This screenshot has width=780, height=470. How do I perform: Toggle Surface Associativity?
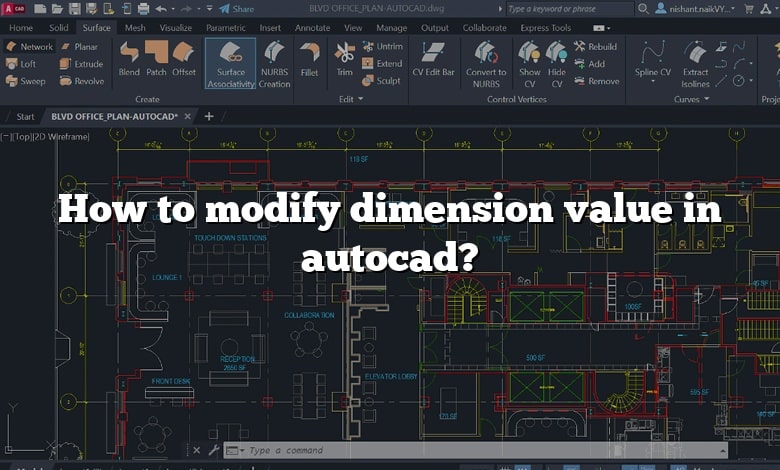[231, 64]
